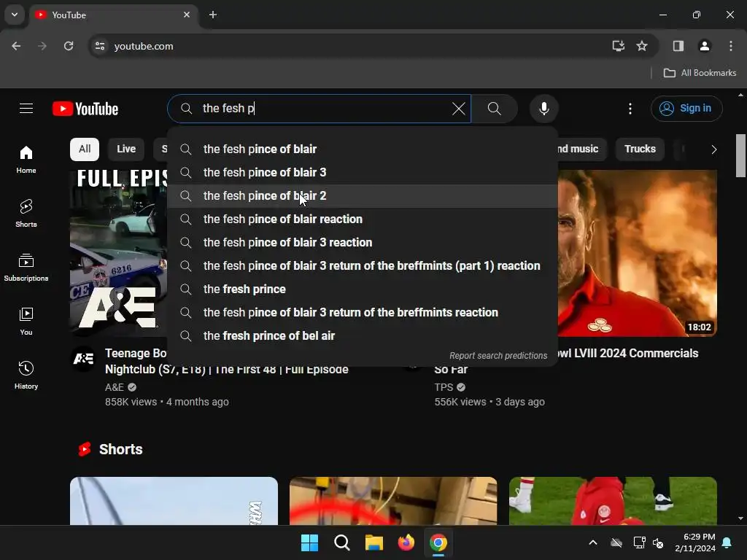747x560 pixels.
Task: Open YouTube settings three-dot menu
Action: 630,109
